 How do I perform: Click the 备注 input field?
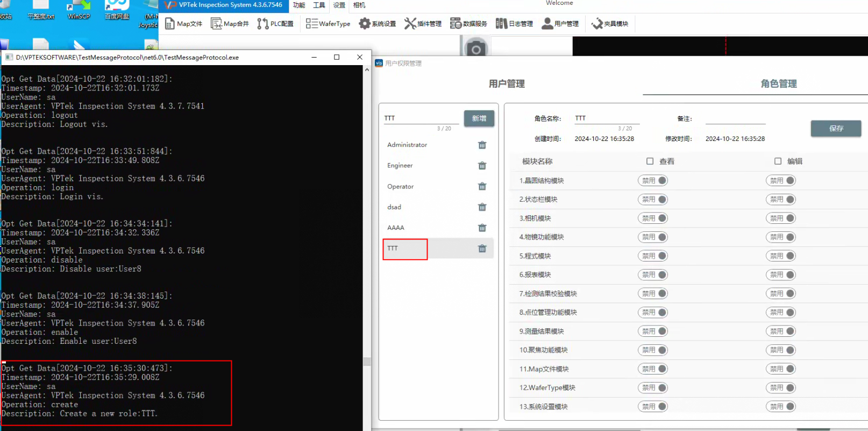click(x=735, y=119)
